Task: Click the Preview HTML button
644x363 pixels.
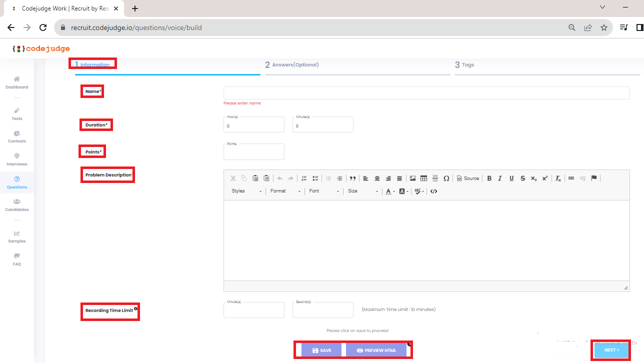Action: (x=376, y=350)
